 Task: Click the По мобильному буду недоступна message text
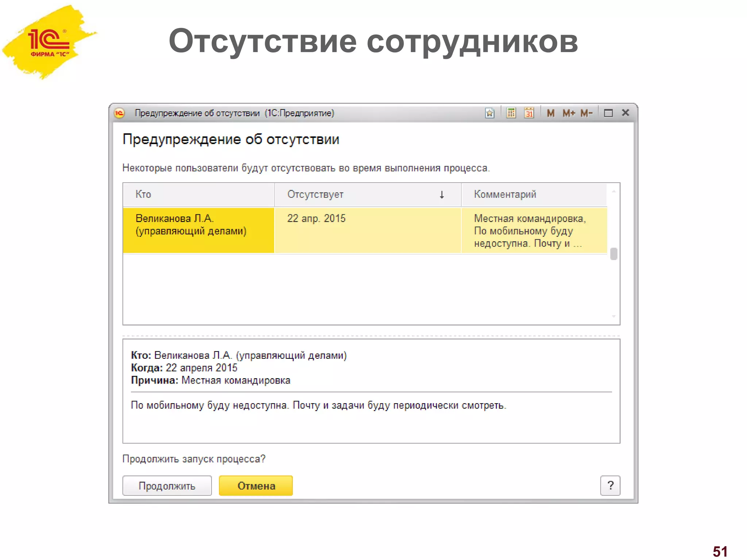pos(319,405)
